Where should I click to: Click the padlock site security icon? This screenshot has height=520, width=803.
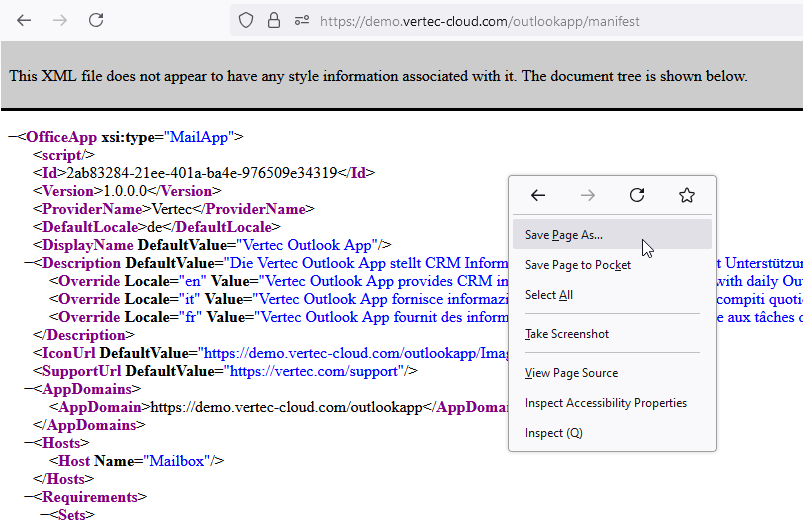click(x=273, y=20)
